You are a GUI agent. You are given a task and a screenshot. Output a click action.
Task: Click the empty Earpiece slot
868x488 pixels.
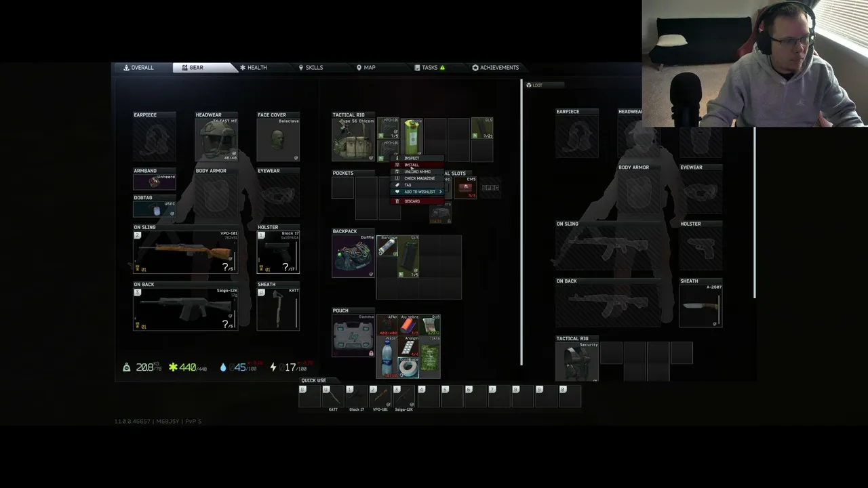tap(155, 140)
